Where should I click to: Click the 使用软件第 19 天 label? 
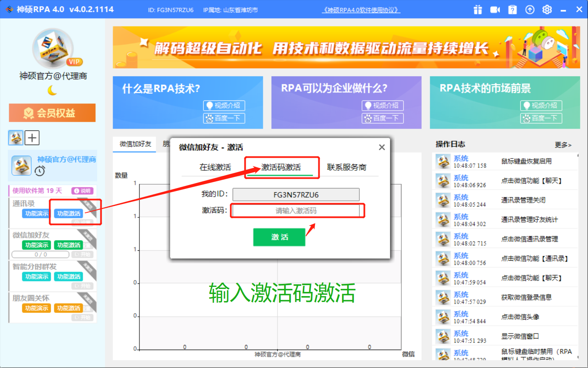(x=37, y=191)
